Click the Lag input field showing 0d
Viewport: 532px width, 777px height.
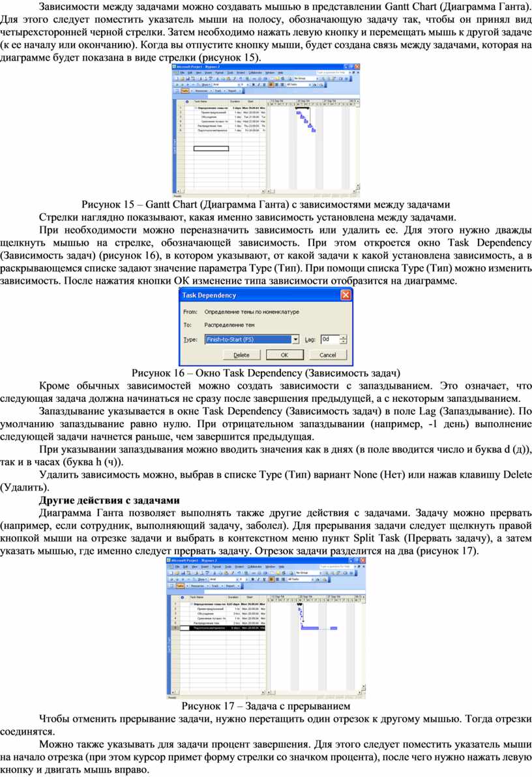coord(330,339)
